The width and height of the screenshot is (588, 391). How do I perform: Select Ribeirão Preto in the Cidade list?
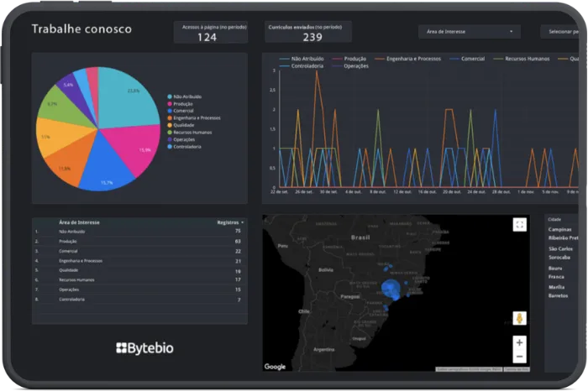[x=563, y=237]
